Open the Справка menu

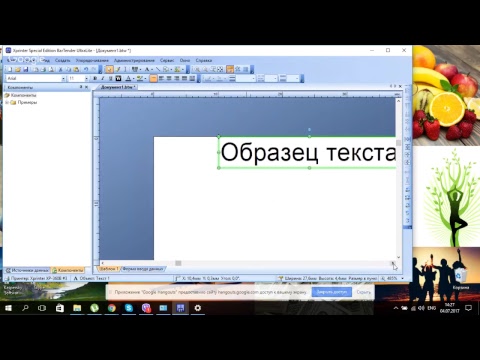(x=204, y=60)
